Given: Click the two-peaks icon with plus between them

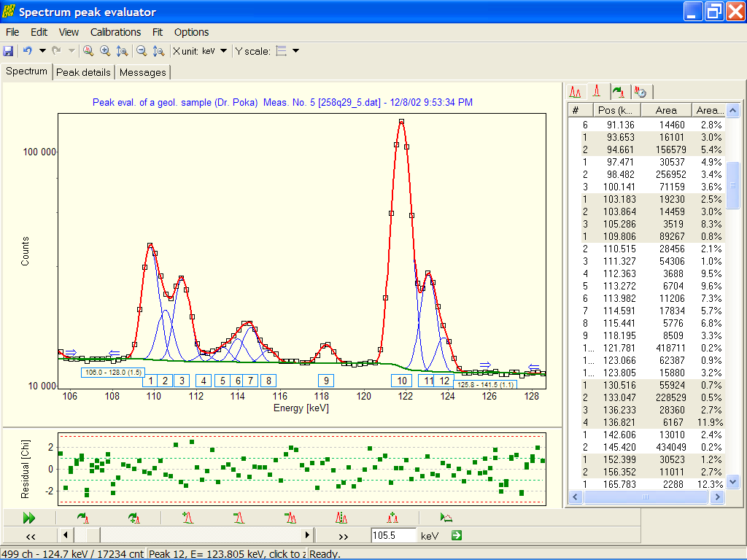Looking at the screenshot, I should (392, 518).
